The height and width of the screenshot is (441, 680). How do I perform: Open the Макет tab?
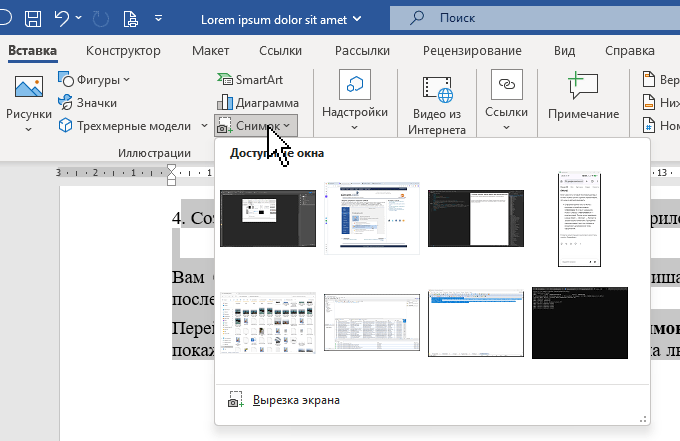[x=210, y=50]
